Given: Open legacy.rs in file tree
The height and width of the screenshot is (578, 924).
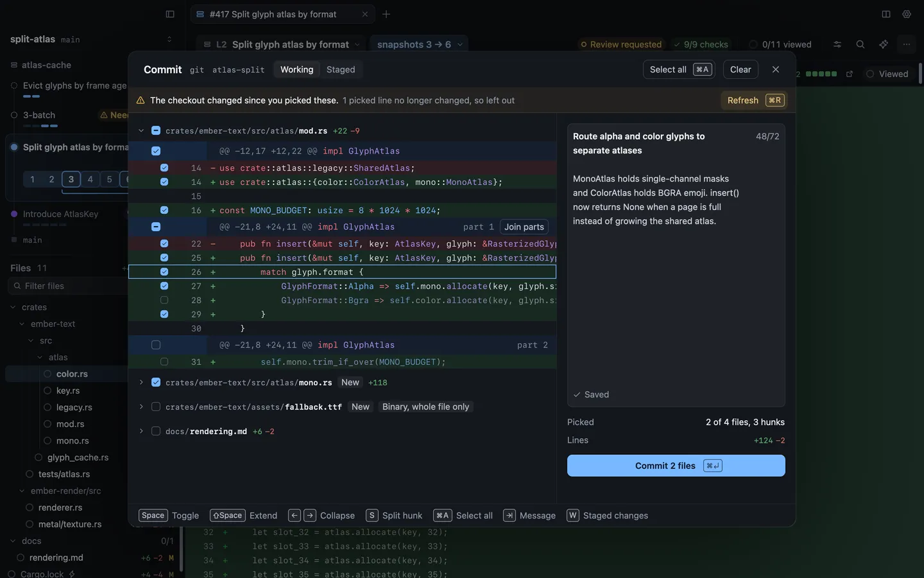Looking at the screenshot, I should click(74, 407).
